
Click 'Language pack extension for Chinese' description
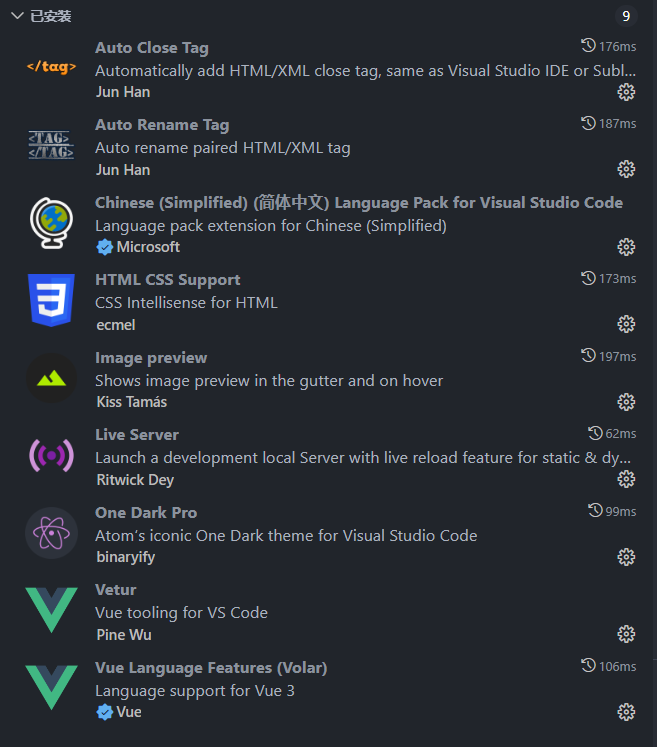271,226
